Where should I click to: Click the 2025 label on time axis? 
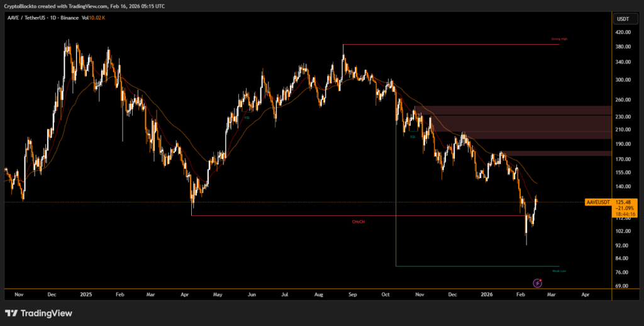(86, 294)
